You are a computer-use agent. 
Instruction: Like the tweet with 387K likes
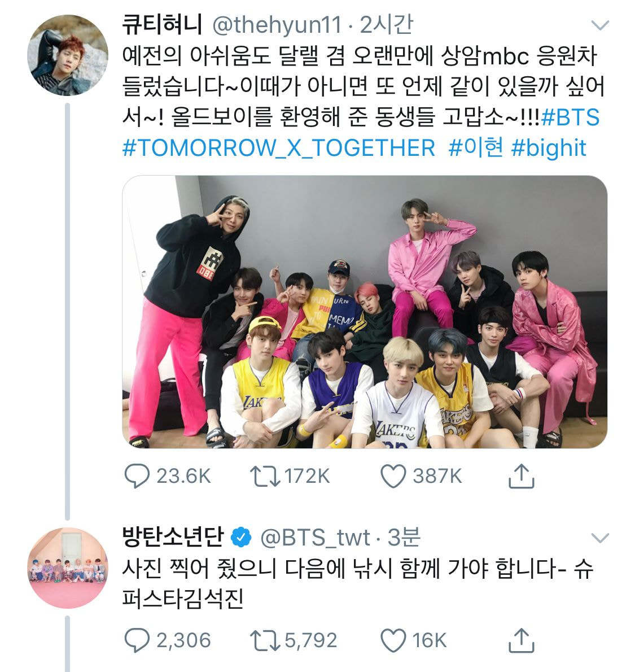coord(393,477)
